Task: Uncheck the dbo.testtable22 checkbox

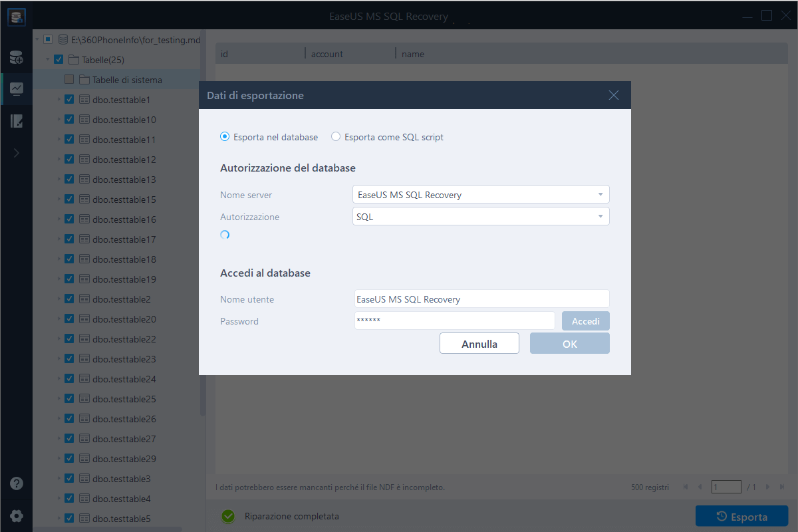Action: click(x=69, y=339)
